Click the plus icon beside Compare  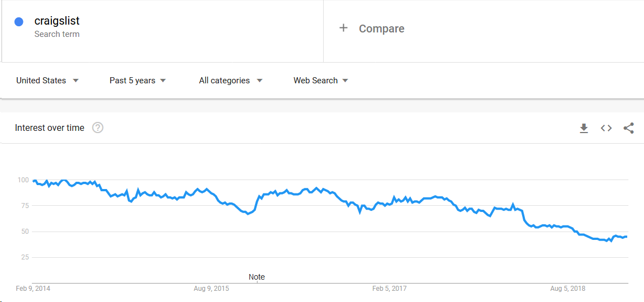pyautogui.click(x=343, y=28)
